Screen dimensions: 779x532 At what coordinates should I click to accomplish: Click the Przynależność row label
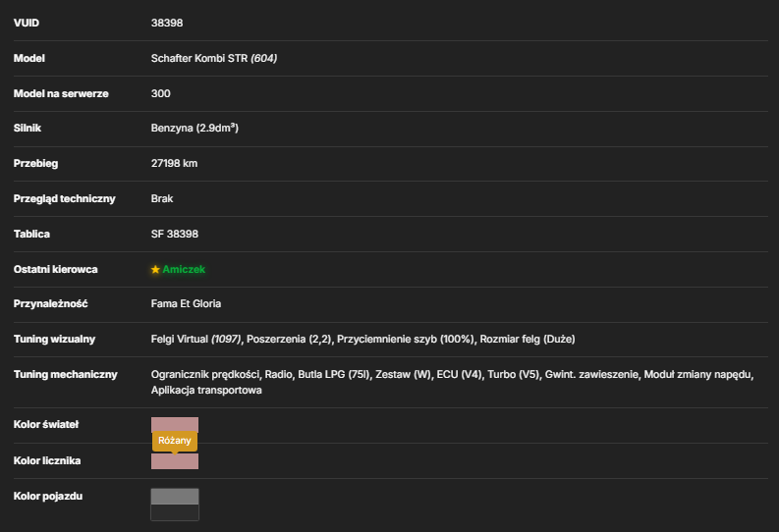click(51, 303)
